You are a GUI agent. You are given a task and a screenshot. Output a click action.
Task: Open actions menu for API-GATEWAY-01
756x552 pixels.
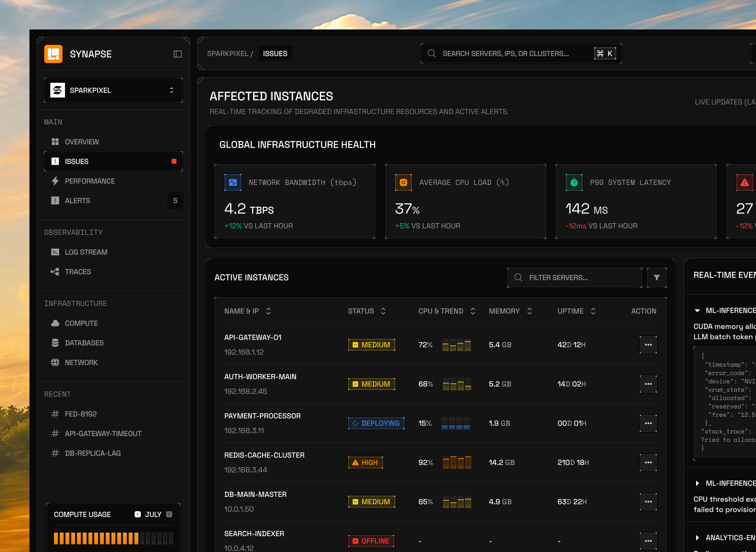[x=648, y=345]
